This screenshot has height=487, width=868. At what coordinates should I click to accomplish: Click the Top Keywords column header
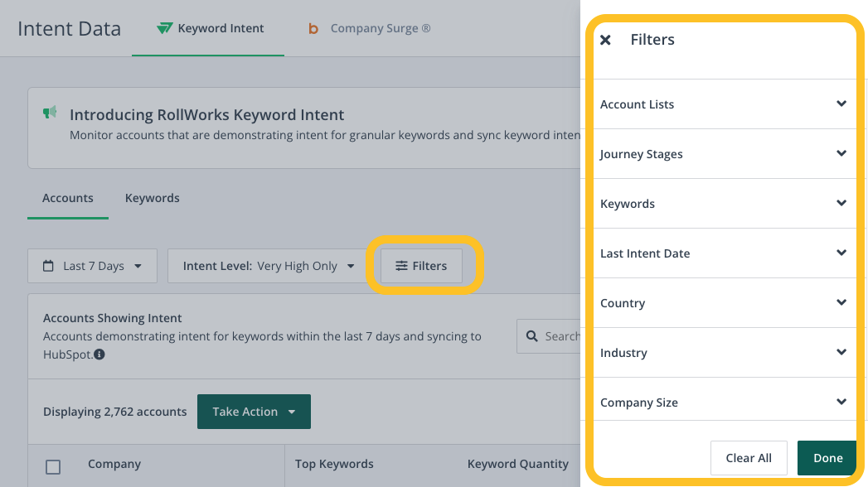coord(334,464)
